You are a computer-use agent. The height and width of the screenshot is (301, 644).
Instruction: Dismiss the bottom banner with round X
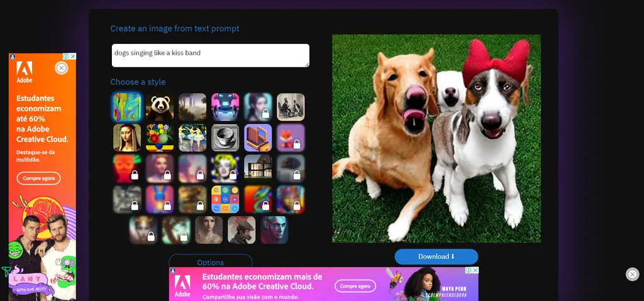[x=632, y=274]
